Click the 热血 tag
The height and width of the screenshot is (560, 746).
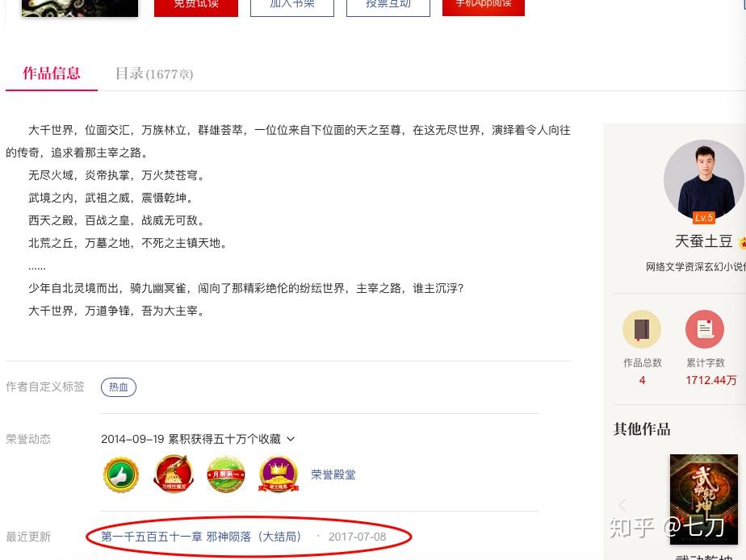pos(119,387)
